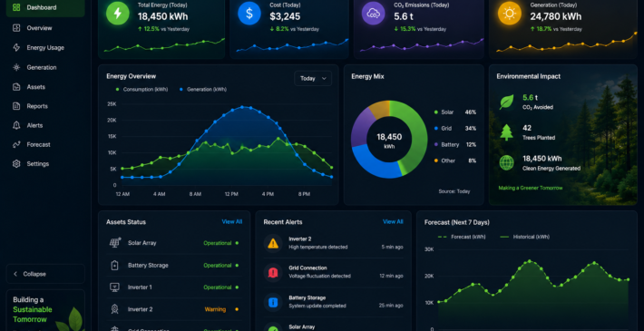Image resolution: width=644 pixels, height=331 pixels.
Task: Click the Battery Storage asset icon
Action: click(x=115, y=266)
